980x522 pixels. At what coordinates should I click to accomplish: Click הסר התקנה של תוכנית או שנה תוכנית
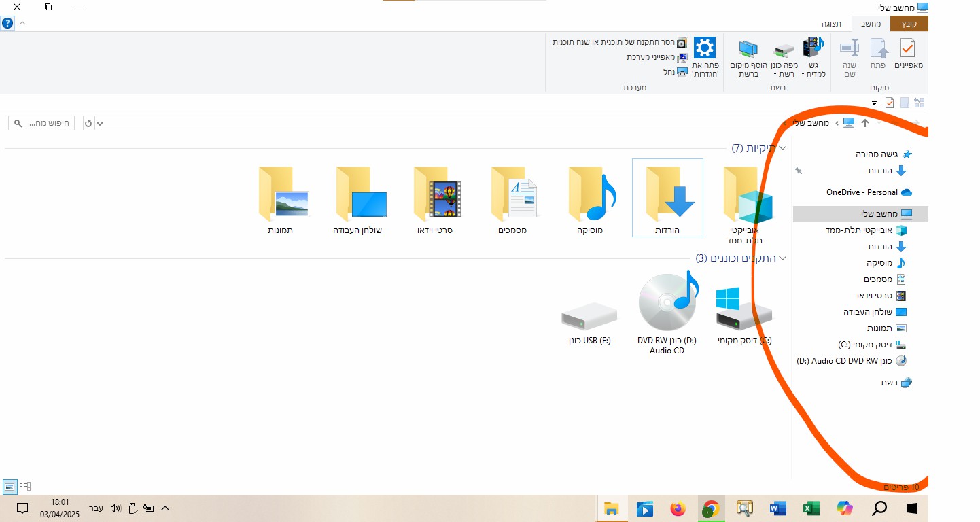(620, 42)
